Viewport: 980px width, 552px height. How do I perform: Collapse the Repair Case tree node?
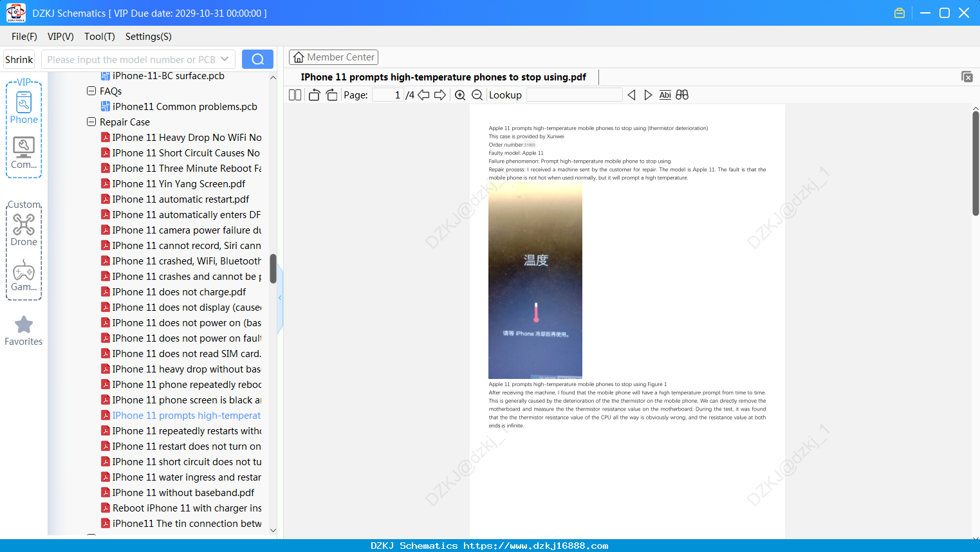pyautogui.click(x=91, y=122)
